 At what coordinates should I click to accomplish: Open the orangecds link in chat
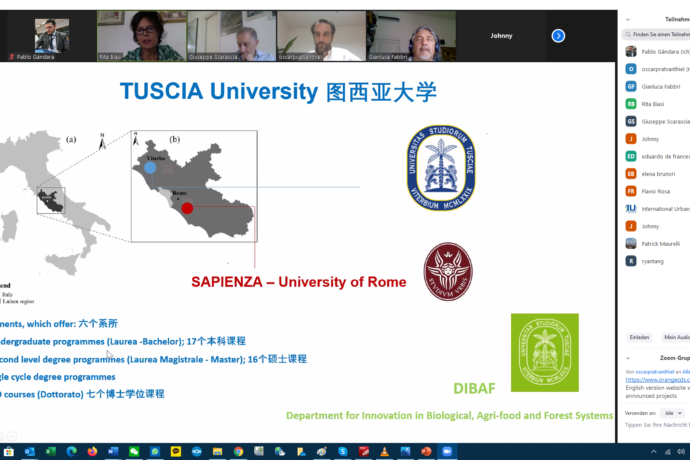point(657,379)
